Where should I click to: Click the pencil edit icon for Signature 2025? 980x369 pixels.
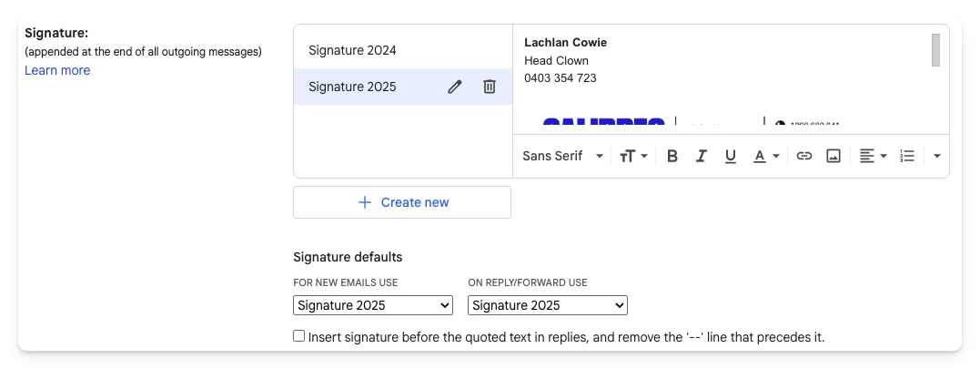[455, 87]
